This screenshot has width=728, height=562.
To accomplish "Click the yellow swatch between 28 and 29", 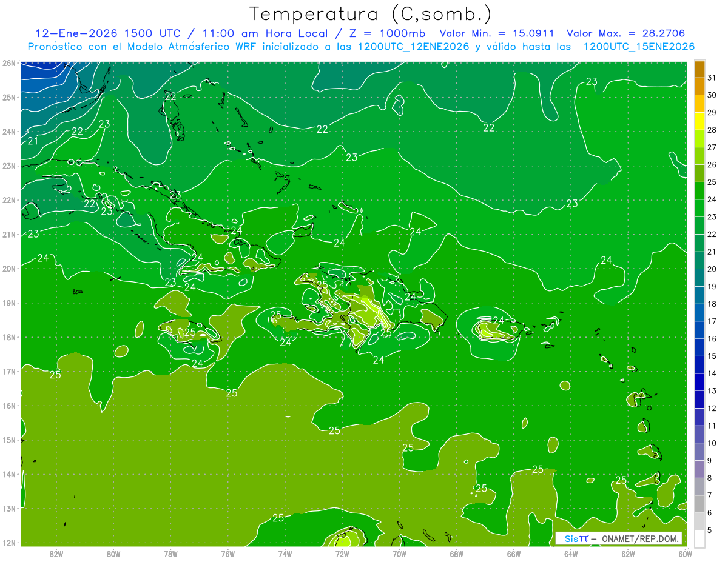I will 699,121.
